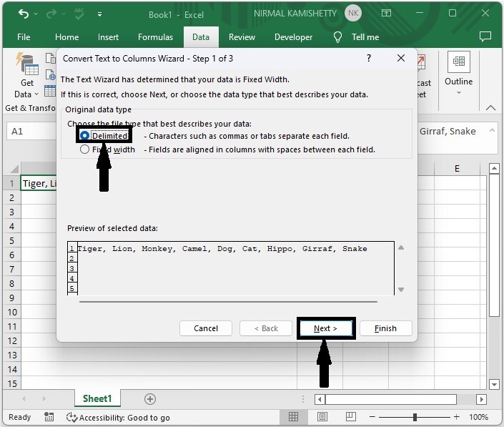
Task: Switch to Page Break Preview icon
Action: [351, 417]
